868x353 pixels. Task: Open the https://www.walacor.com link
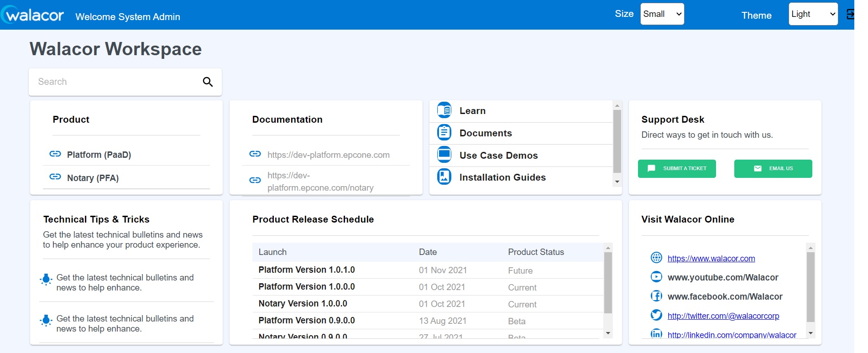(x=711, y=259)
